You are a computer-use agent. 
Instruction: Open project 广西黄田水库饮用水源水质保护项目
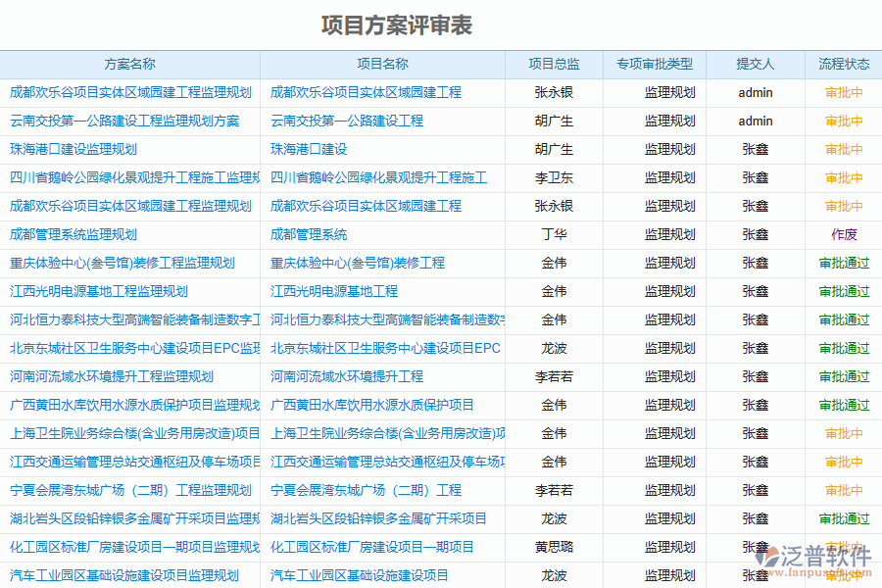point(372,405)
